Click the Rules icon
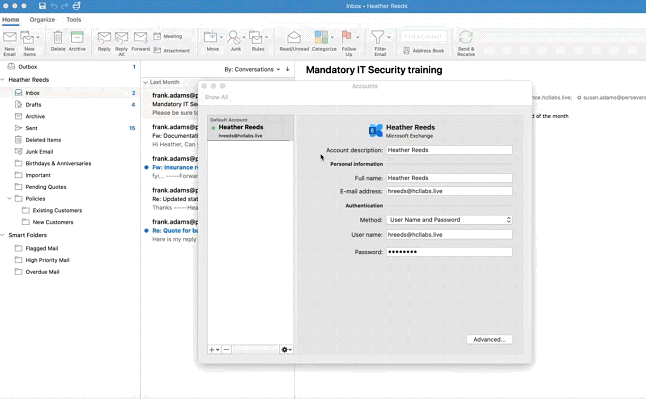 [x=256, y=38]
